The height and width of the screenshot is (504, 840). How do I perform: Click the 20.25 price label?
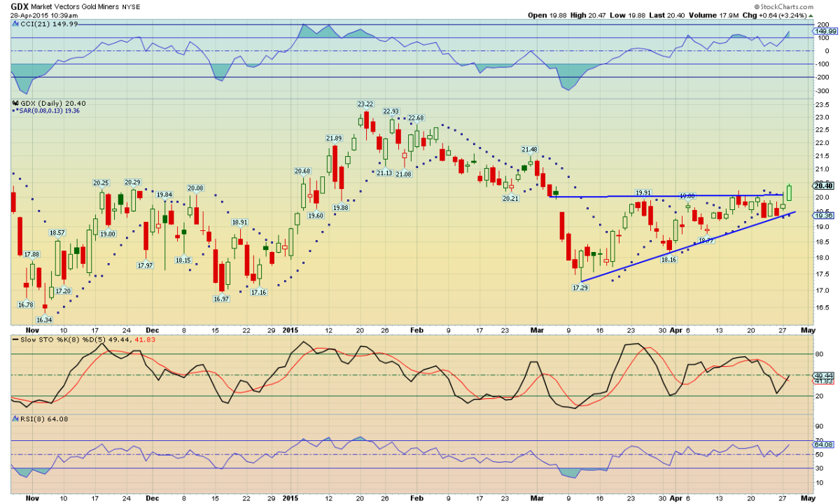coord(102,183)
